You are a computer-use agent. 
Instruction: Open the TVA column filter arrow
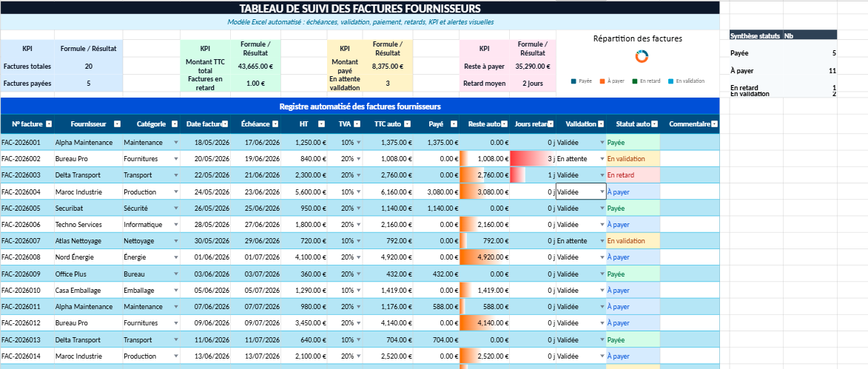(357, 124)
